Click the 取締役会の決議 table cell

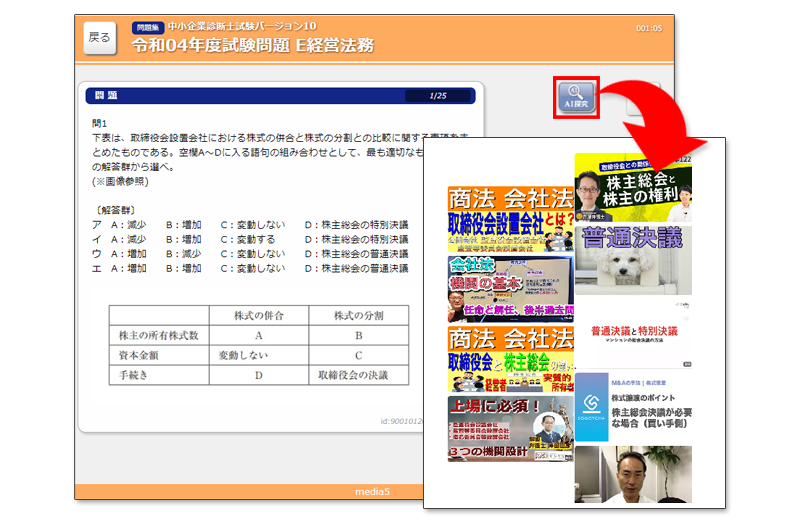pos(359,375)
